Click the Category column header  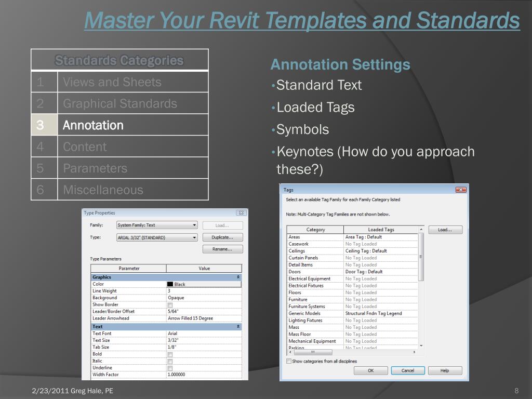(315, 230)
